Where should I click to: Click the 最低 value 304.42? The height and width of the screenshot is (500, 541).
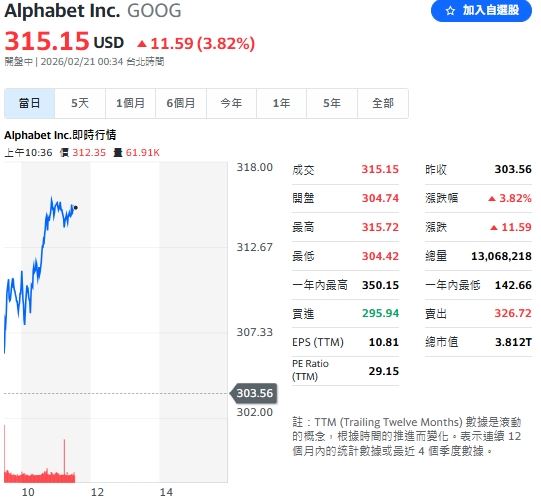pos(380,256)
